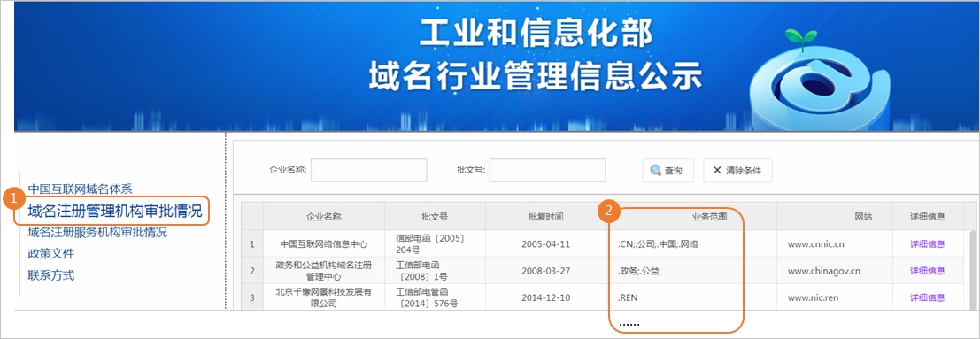This screenshot has height=339, width=980.
Task: Click the www.nic.ren website cell
Action: [x=835, y=297]
